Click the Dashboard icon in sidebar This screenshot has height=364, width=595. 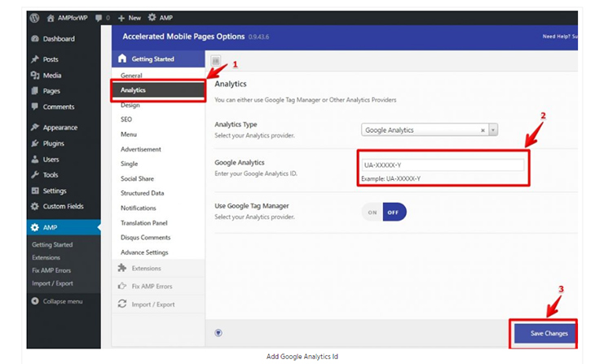(34, 39)
